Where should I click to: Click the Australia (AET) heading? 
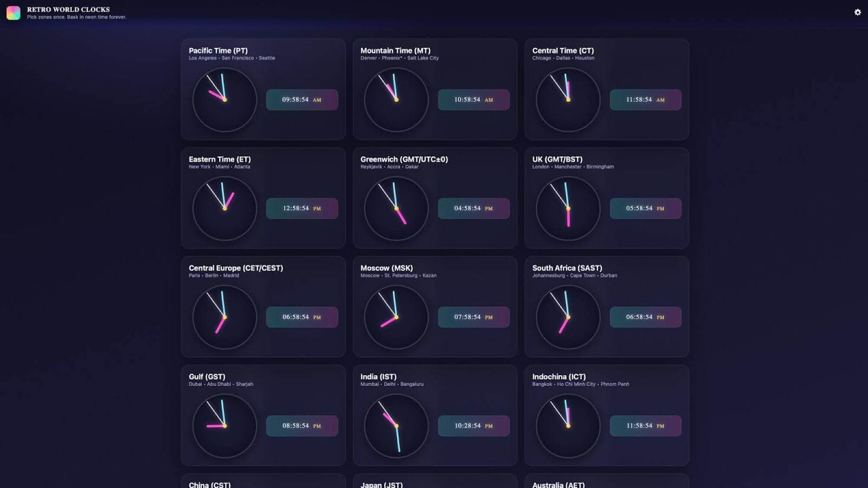(x=560, y=485)
